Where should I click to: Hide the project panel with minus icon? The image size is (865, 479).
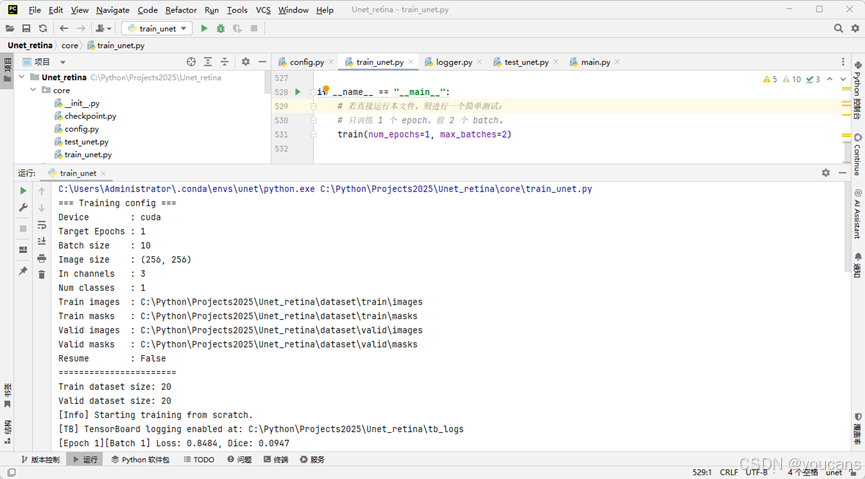[263, 62]
